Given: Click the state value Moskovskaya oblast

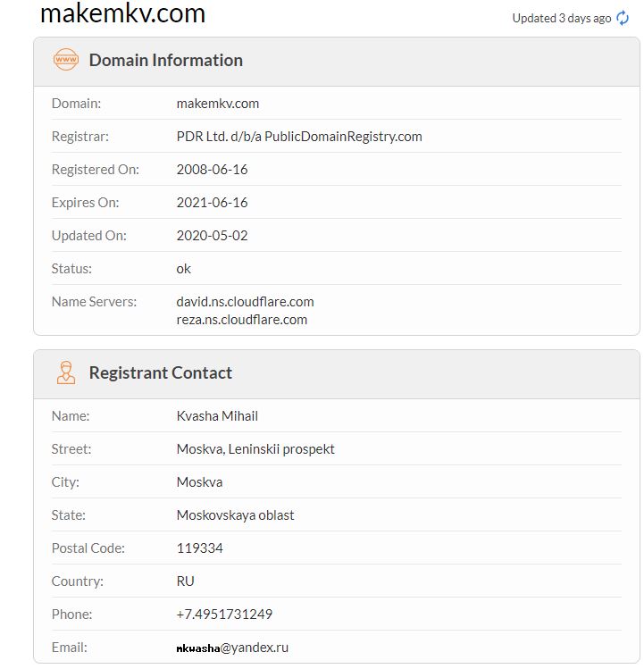Looking at the screenshot, I should point(236,515).
